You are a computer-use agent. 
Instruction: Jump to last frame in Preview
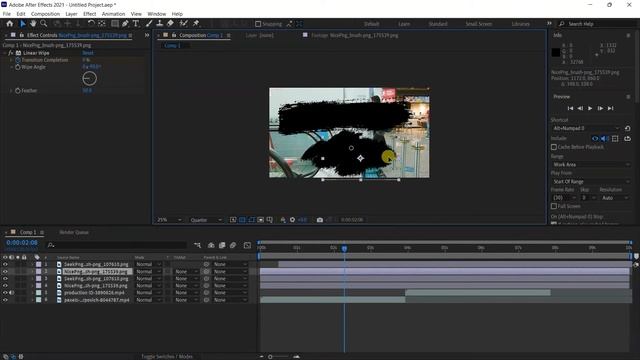(610, 108)
